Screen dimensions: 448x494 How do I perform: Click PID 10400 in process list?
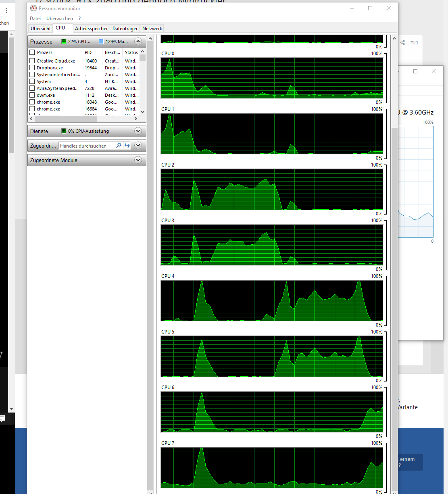pos(91,61)
